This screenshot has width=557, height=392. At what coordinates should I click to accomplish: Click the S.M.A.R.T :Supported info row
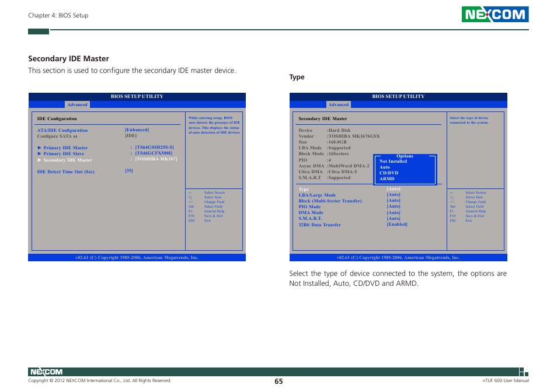coord(324,178)
